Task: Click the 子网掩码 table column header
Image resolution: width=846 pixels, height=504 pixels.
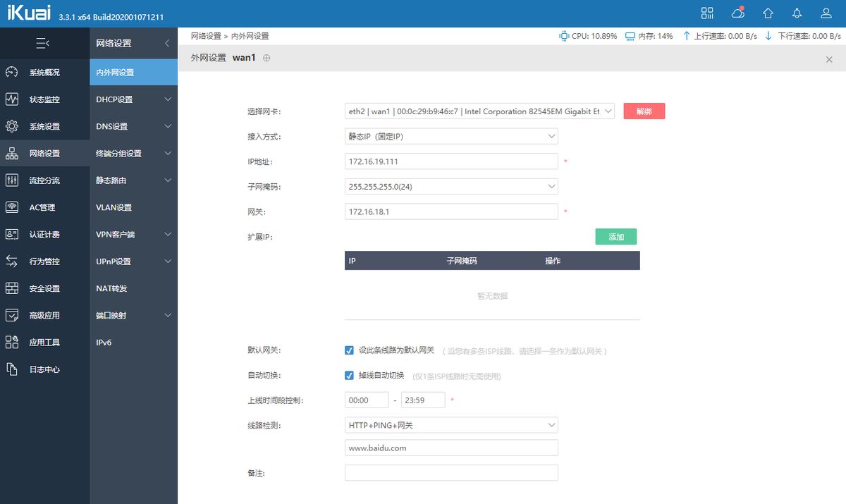Action: pos(462,261)
